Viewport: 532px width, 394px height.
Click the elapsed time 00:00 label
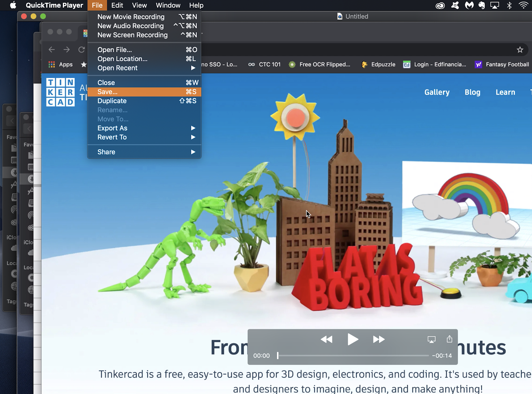[x=261, y=355]
